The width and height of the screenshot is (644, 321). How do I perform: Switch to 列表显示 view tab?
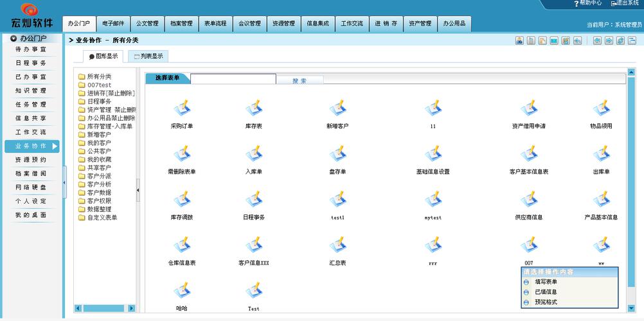148,56
